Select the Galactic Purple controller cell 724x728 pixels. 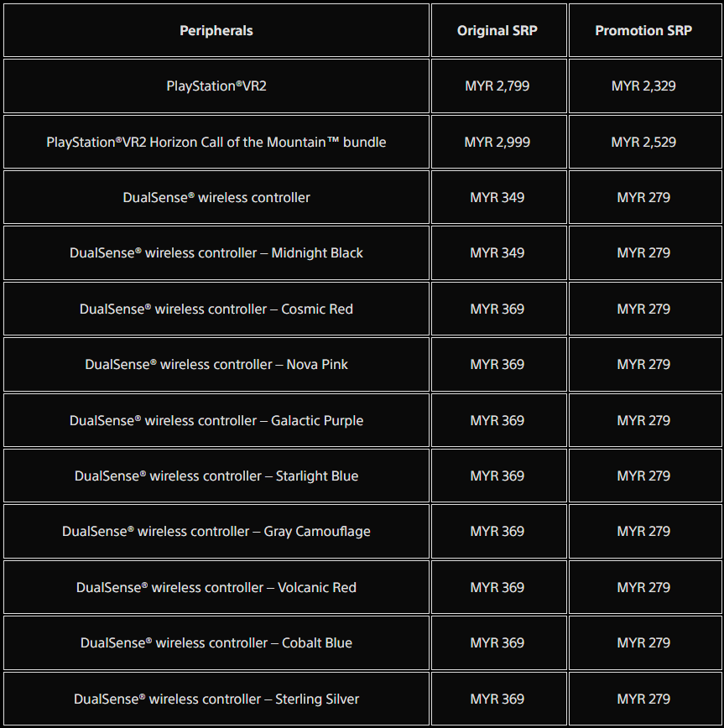pos(216,420)
